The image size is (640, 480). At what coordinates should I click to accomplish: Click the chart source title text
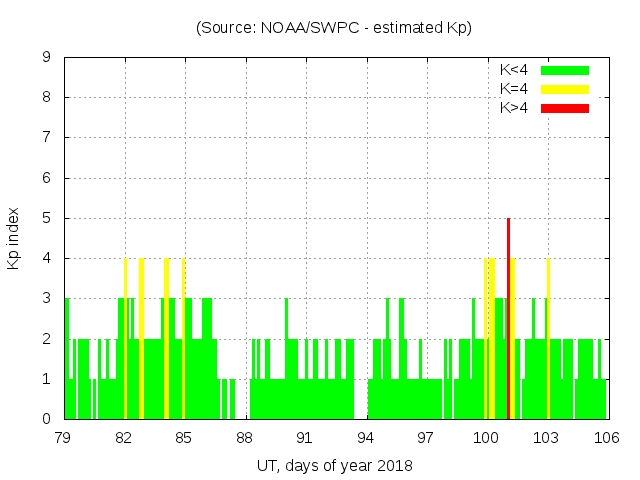coord(334,28)
